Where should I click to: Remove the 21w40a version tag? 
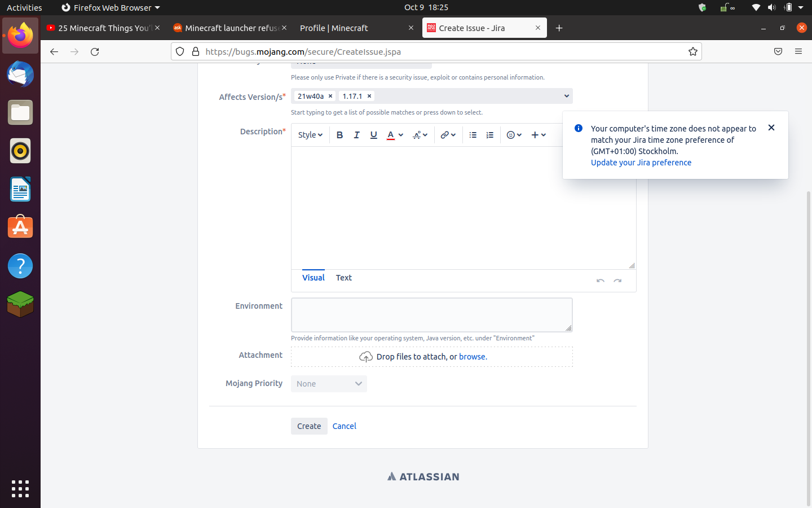(x=330, y=96)
